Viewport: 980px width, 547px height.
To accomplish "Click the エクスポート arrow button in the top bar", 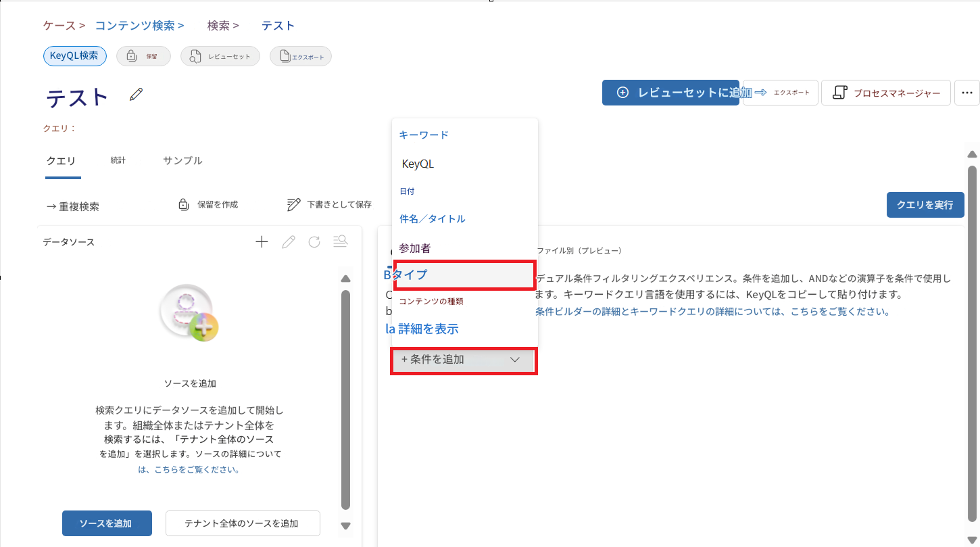I will tap(781, 93).
